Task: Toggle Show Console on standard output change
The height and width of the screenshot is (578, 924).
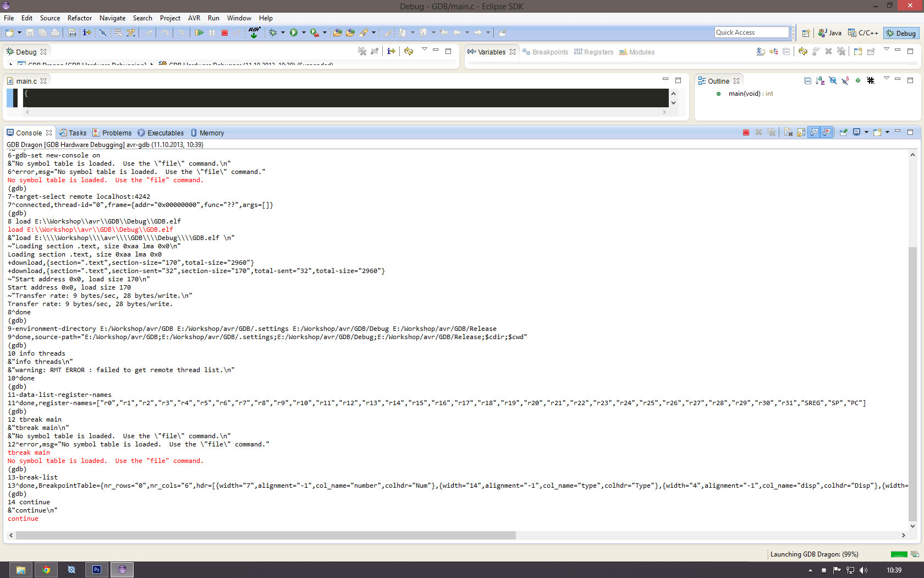Action: 814,133
